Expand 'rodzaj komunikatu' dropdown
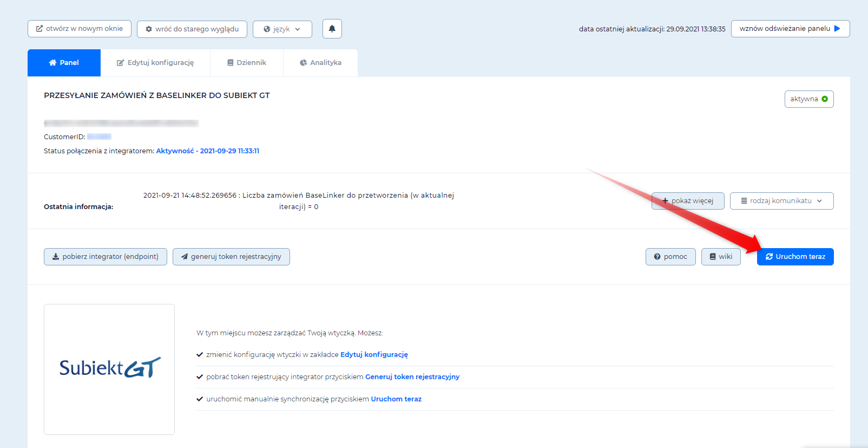 pyautogui.click(x=781, y=201)
